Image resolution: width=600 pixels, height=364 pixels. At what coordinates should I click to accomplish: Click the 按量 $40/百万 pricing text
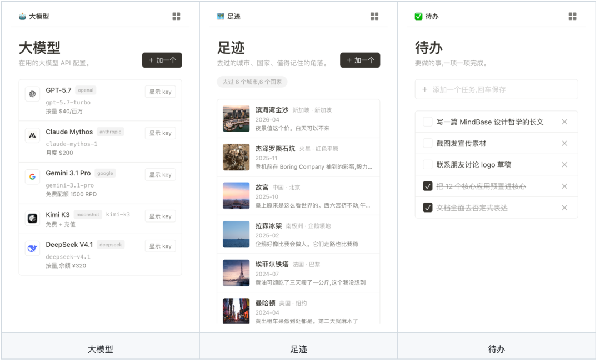[64, 112]
